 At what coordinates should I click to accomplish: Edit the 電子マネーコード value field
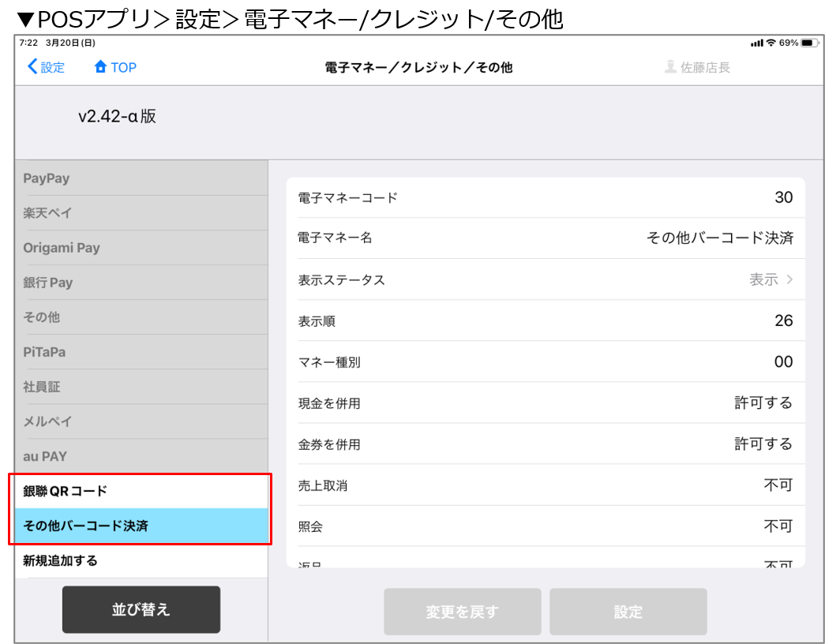pyautogui.click(x=782, y=197)
